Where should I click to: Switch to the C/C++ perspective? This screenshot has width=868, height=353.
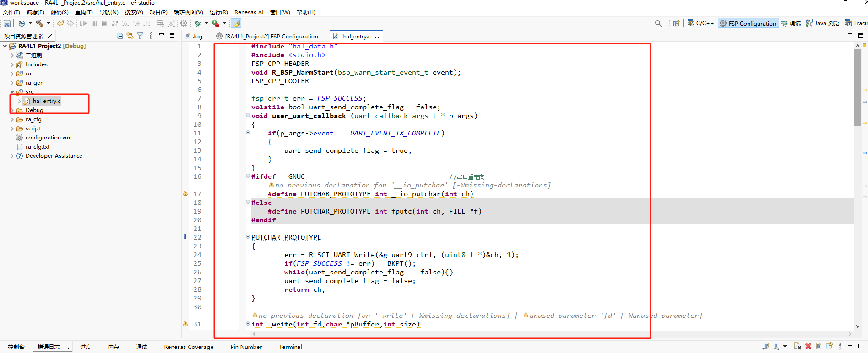[700, 23]
